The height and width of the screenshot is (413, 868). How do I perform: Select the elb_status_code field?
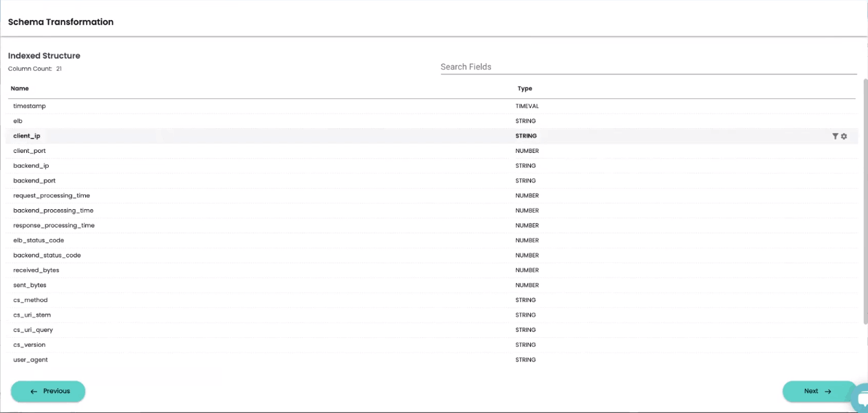tap(39, 240)
